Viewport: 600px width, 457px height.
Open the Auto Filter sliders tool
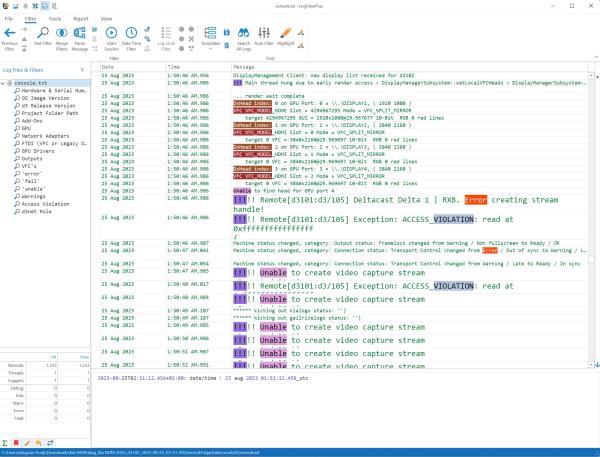[x=264, y=37]
